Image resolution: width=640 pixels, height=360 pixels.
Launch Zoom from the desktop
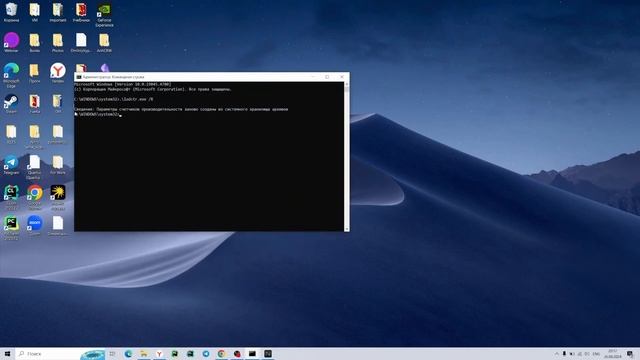pos(35,225)
